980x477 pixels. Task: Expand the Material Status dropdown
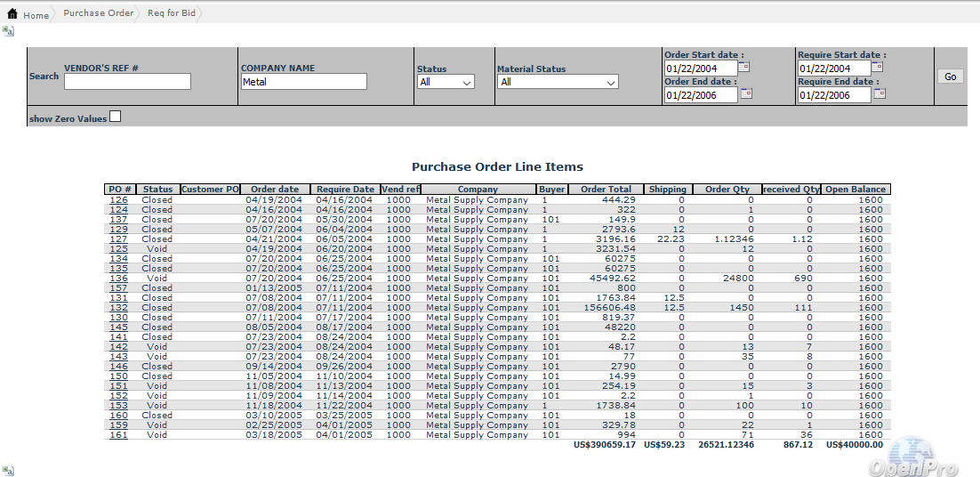point(558,82)
